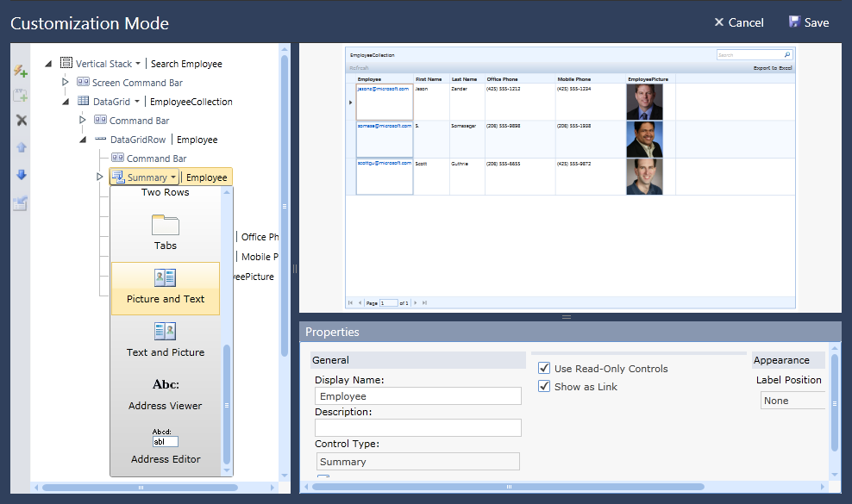Select the Text and Picture layout
The image size is (852, 504).
(x=166, y=339)
